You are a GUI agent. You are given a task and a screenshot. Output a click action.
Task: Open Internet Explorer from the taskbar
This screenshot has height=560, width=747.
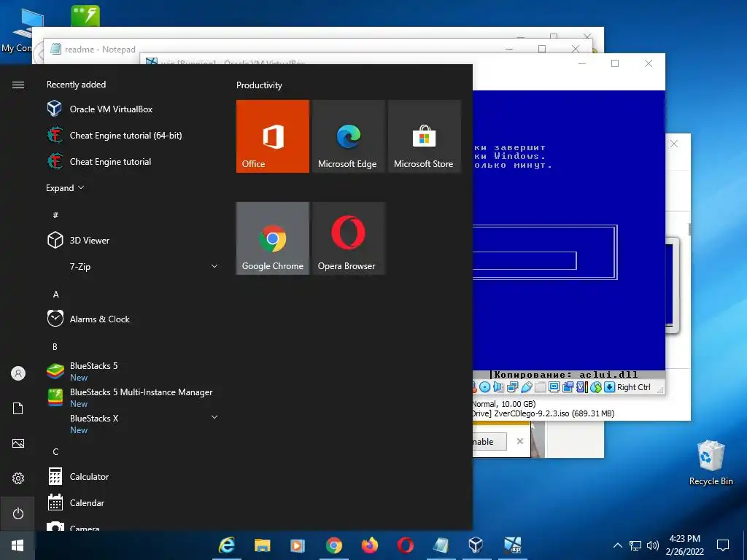coord(227,545)
